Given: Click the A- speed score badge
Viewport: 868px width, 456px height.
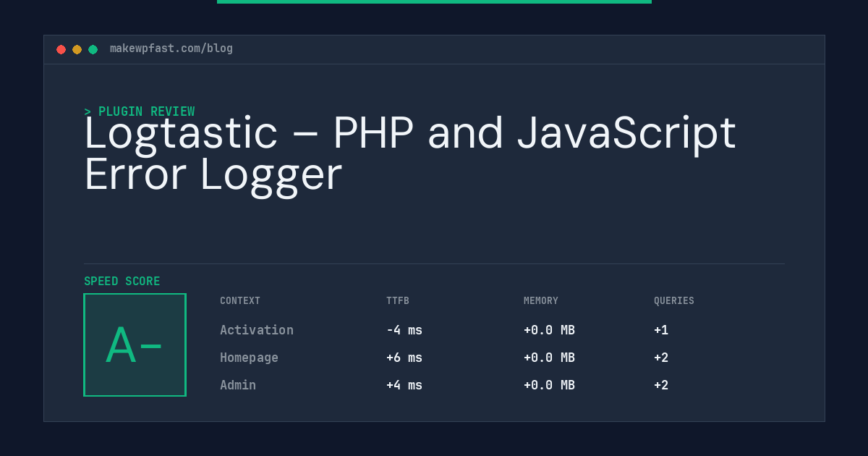Looking at the screenshot, I should [135, 345].
